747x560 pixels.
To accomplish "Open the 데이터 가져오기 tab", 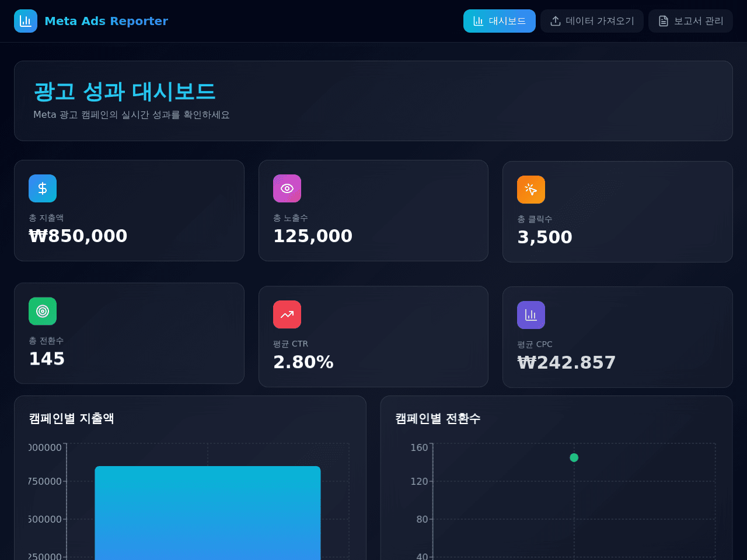I will point(592,21).
